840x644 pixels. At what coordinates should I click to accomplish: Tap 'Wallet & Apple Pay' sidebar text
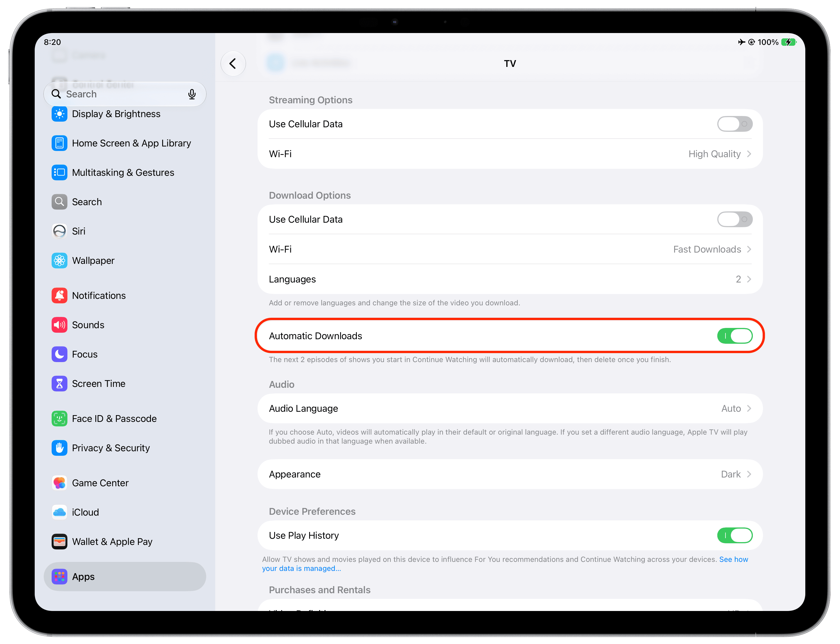[112, 542]
